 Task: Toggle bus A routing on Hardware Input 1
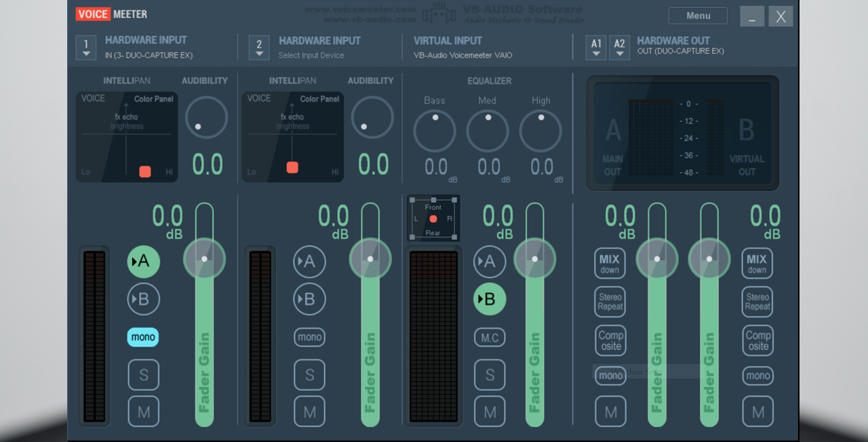point(144,262)
